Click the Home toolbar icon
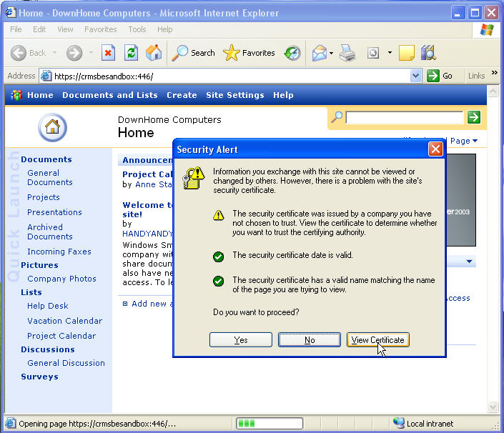This screenshot has width=504, height=433. [154, 53]
